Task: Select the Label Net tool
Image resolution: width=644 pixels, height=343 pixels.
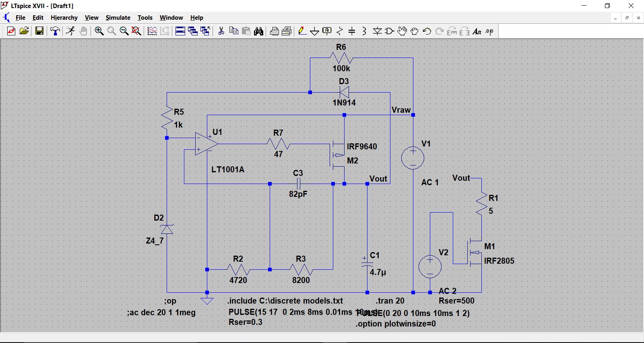Action: pyautogui.click(x=327, y=31)
